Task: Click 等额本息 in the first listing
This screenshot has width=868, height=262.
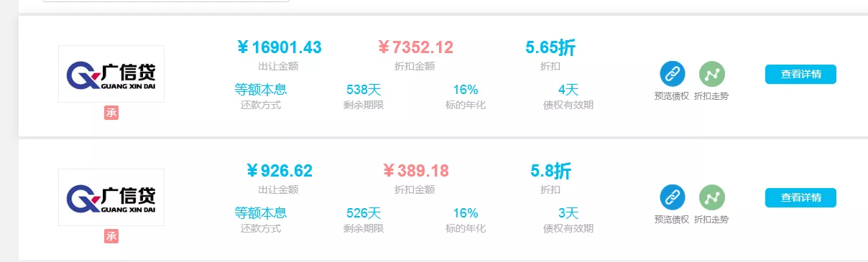Action: click(261, 90)
